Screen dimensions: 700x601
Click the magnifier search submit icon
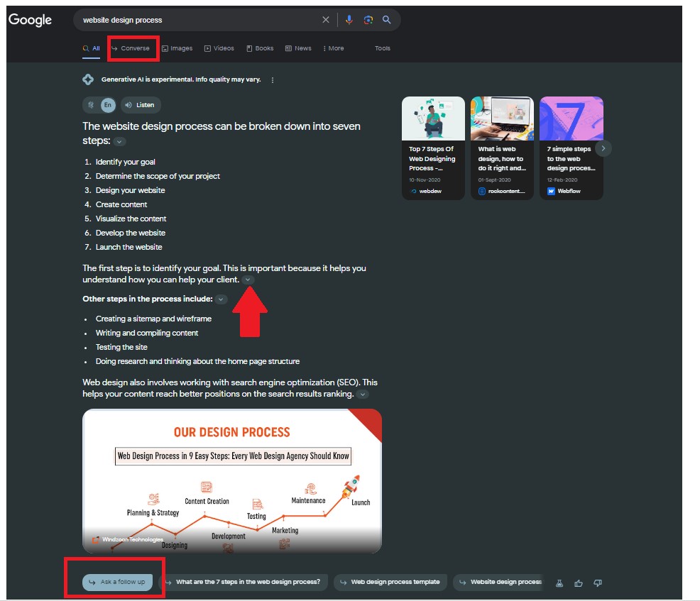387,20
